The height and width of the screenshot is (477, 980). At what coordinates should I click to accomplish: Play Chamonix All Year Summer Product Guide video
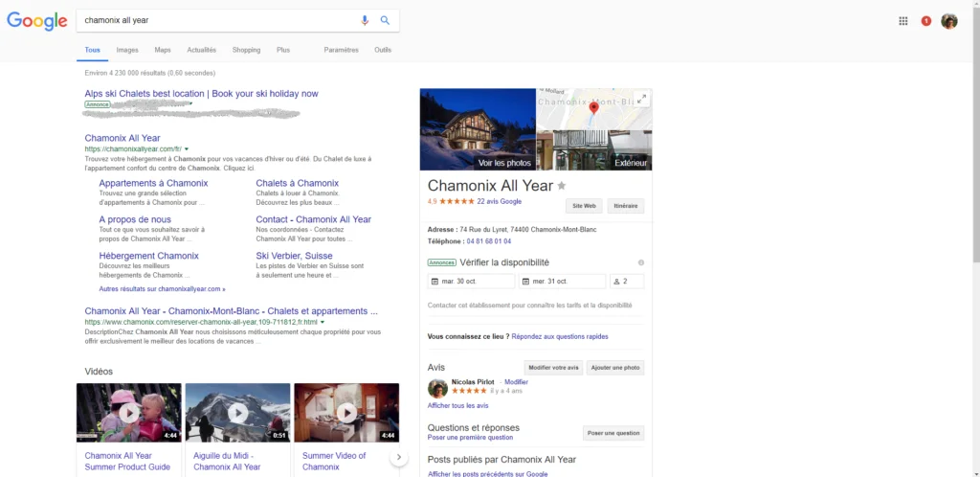click(x=129, y=413)
